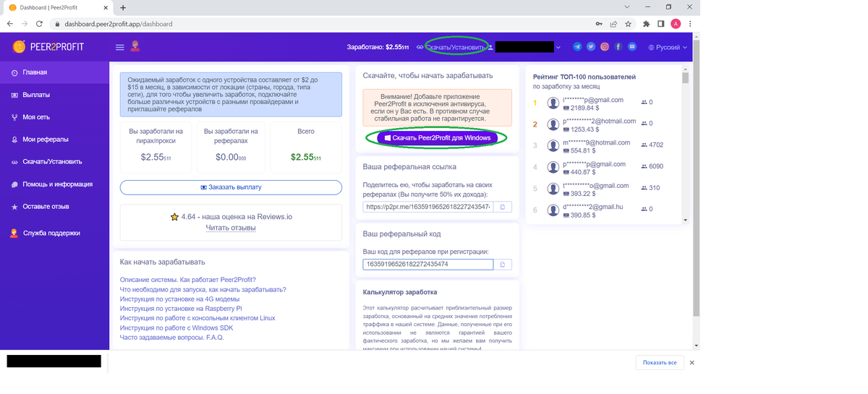Click the user profile icon in header

[490, 47]
